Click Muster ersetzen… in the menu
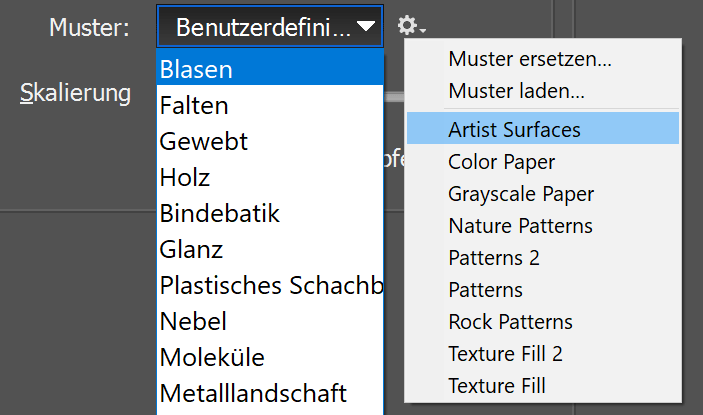 pyautogui.click(x=530, y=58)
